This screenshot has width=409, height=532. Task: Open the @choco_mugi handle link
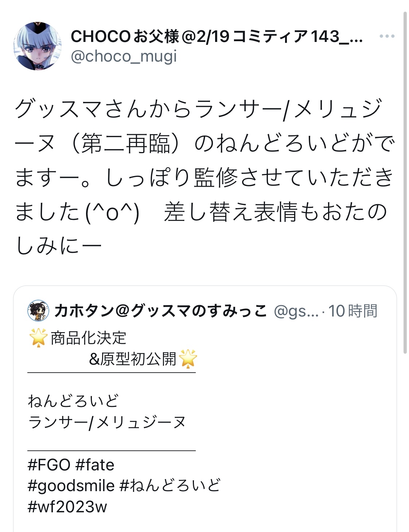(124, 57)
